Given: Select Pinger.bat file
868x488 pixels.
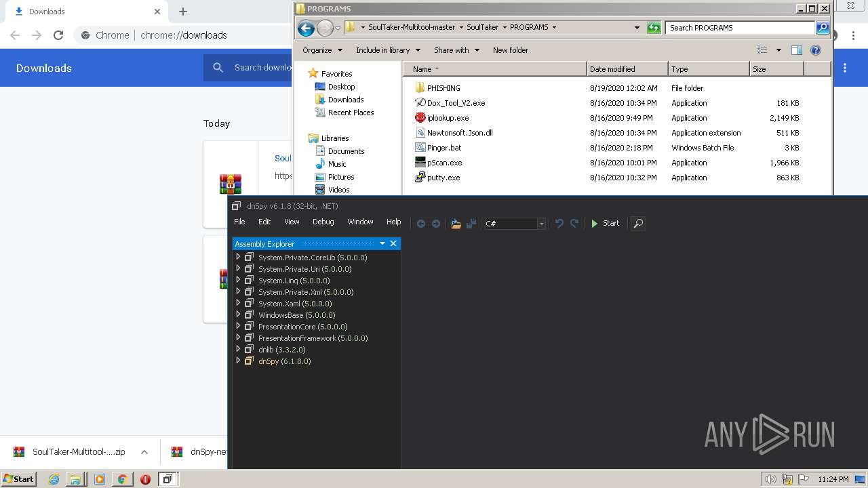Looking at the screenshot, I should pos(444,148).
